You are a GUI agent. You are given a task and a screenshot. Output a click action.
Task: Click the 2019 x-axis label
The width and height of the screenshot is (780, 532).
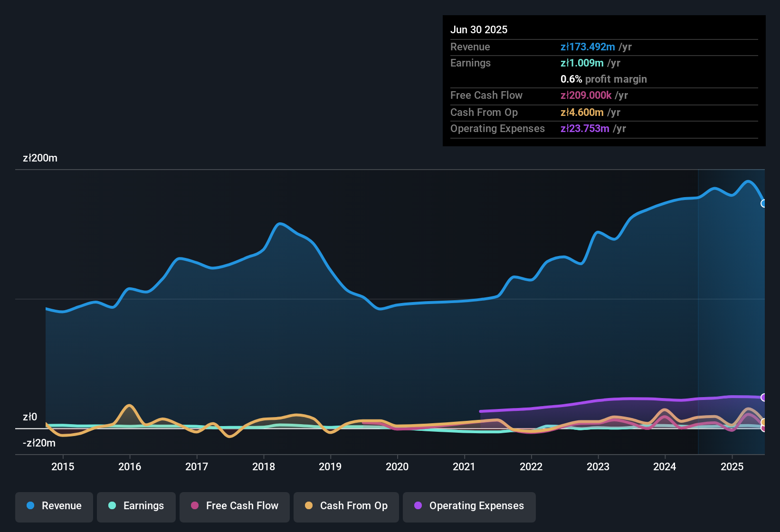point(330,466)
